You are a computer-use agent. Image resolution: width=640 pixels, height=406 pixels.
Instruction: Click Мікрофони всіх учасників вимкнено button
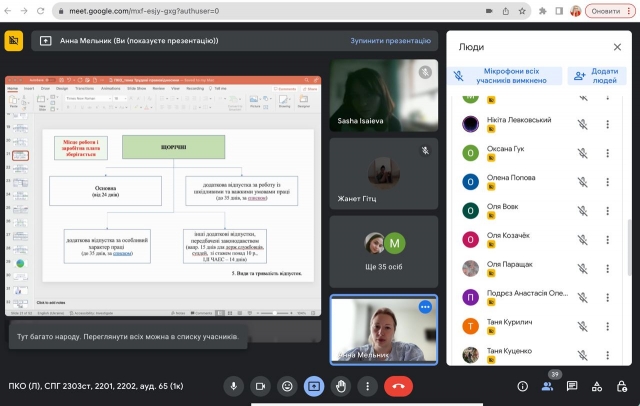[x=505, y=76]
